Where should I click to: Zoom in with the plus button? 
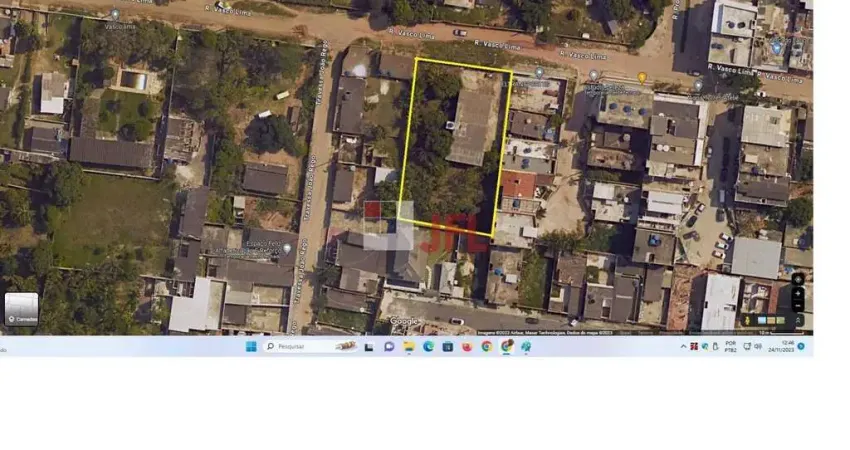[798, 293]
